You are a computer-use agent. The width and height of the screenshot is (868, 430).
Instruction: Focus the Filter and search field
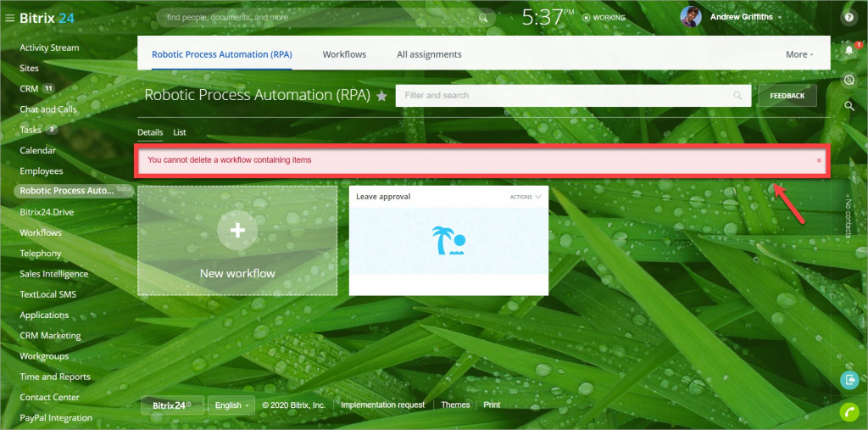573,95
